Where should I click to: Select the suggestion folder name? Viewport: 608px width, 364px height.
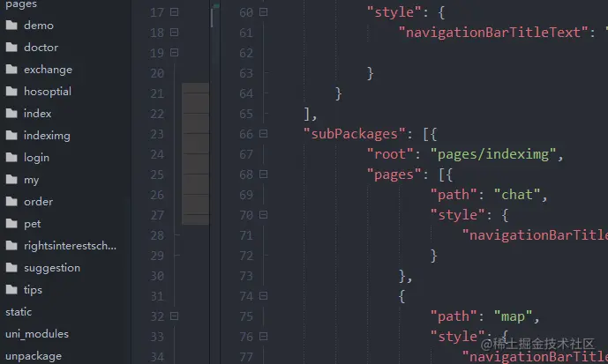(52, 268)
